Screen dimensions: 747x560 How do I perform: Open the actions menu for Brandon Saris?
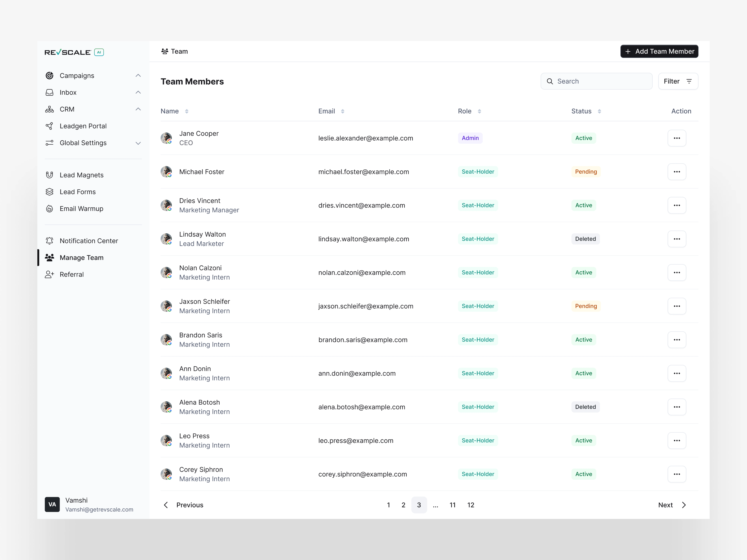coord(677,340)
